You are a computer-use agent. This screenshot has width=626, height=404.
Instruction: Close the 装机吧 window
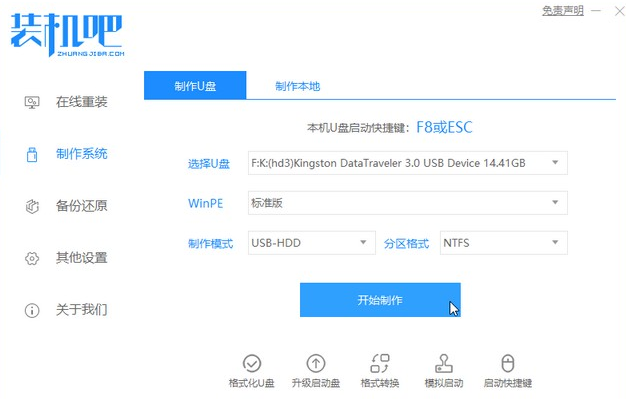(x=620, y=11)
